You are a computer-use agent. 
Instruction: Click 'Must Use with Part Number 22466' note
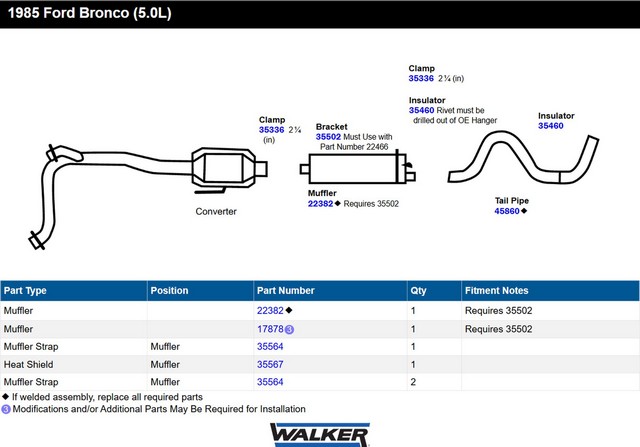tap(356, 142)
